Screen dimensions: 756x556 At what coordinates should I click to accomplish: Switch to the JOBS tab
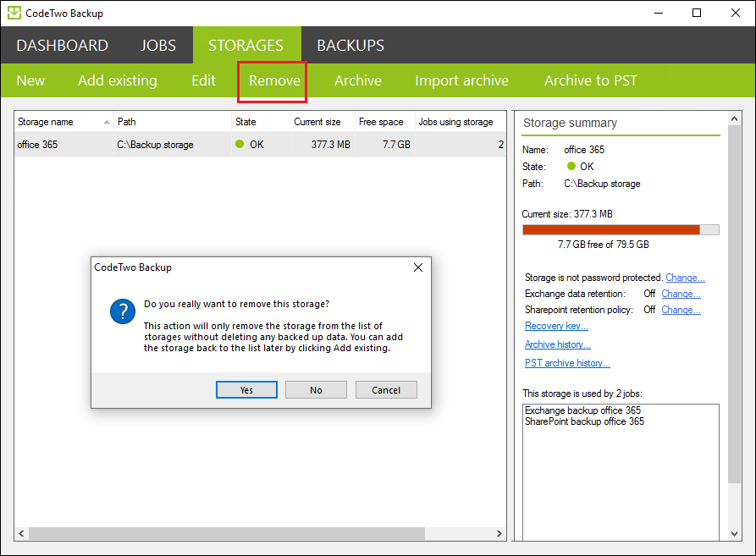click(x=158, y=46)
